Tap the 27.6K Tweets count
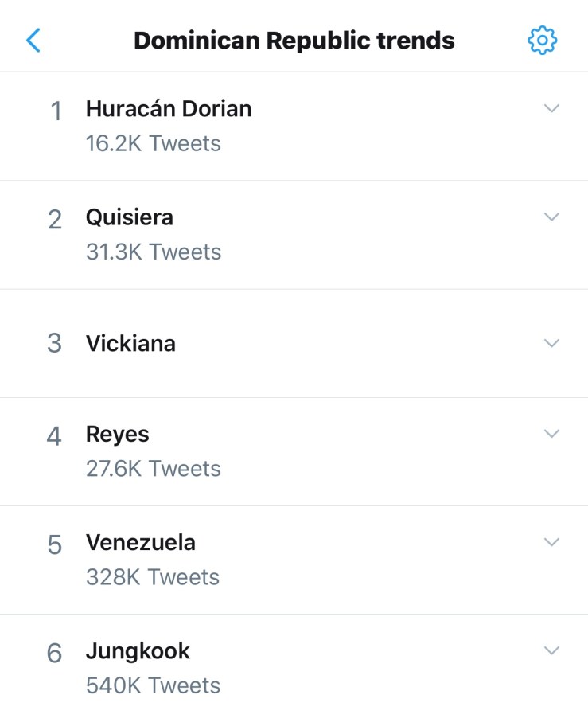Screen dimensions: 588x722 [x=154, y=469]
